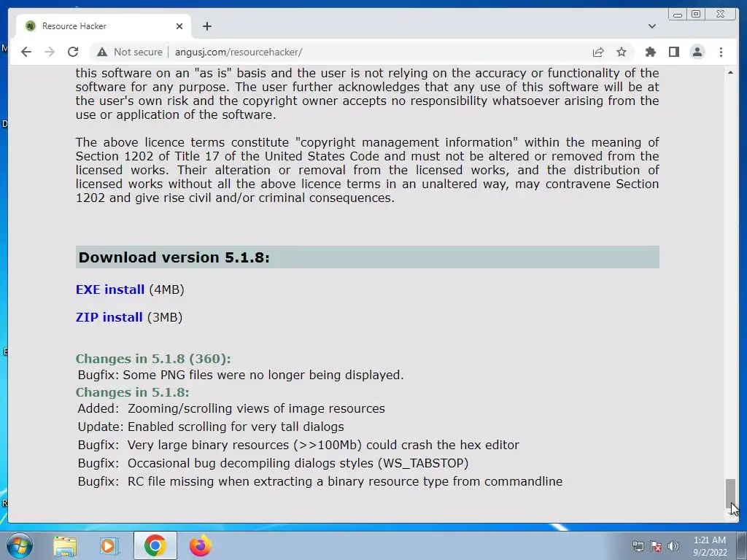Toggle the browser side panel
Viewport: 747px width, 560px height.
tap(673, 52)
